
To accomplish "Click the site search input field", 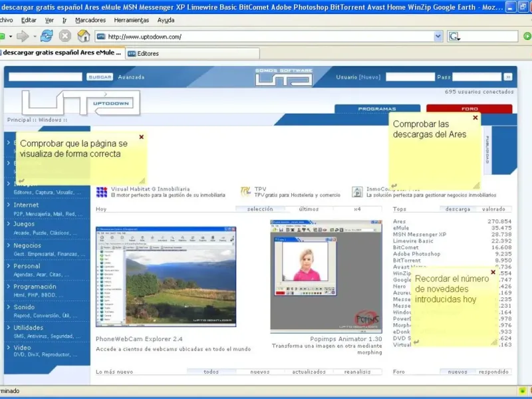I will coord(45,77).
